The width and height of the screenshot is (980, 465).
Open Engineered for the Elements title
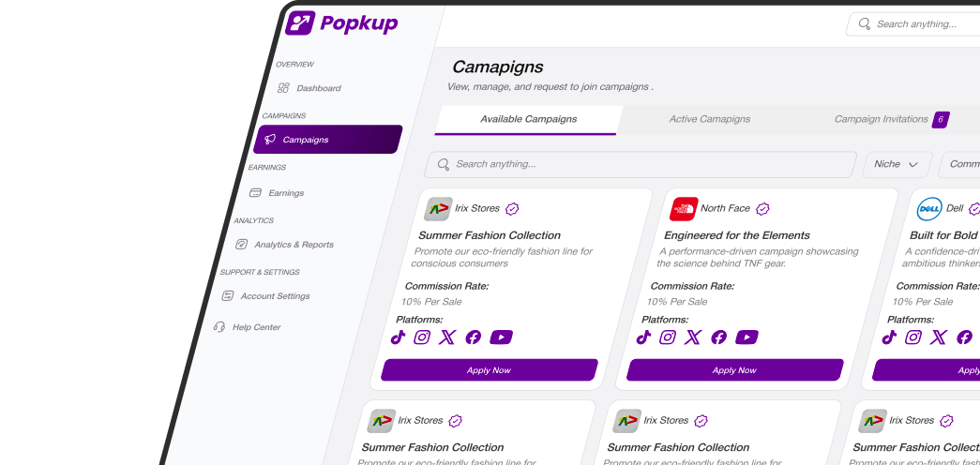pyautogui.click(x=737, y=235)
